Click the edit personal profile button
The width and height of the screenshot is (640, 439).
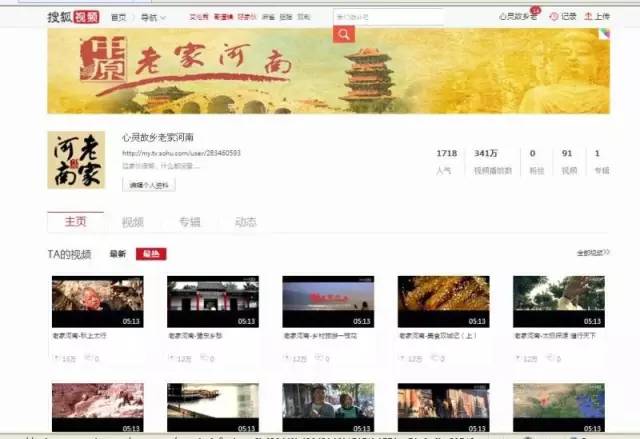tap(149, 185)
